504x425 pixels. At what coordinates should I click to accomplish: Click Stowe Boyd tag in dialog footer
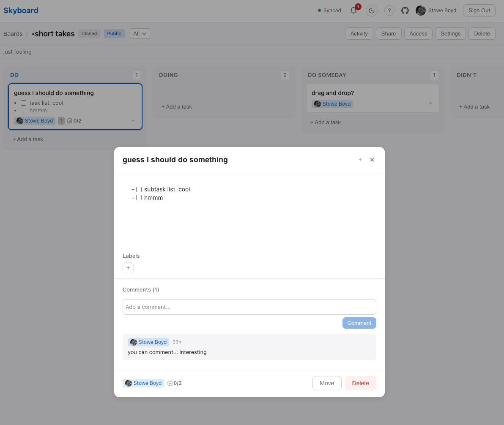(143, 383)
